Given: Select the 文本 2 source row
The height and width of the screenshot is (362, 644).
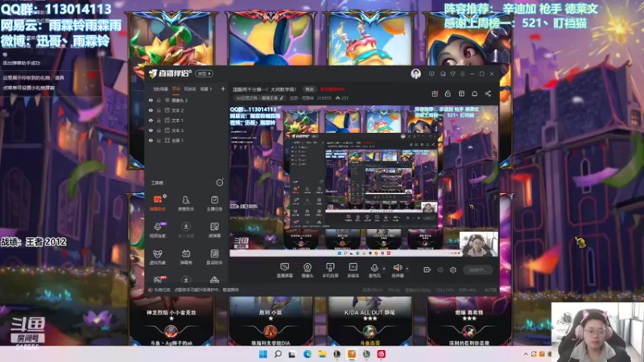Looking at the screenshot, I should (186, 110).
